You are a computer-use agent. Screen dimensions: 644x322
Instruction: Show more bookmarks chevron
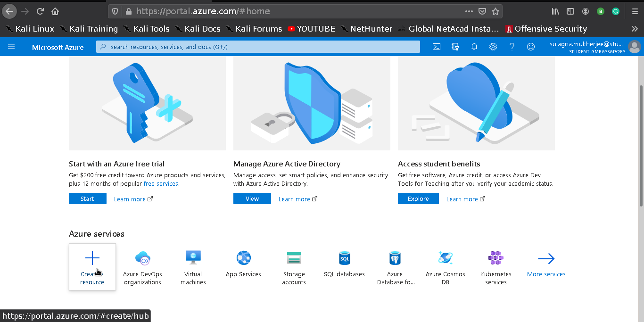635,29
